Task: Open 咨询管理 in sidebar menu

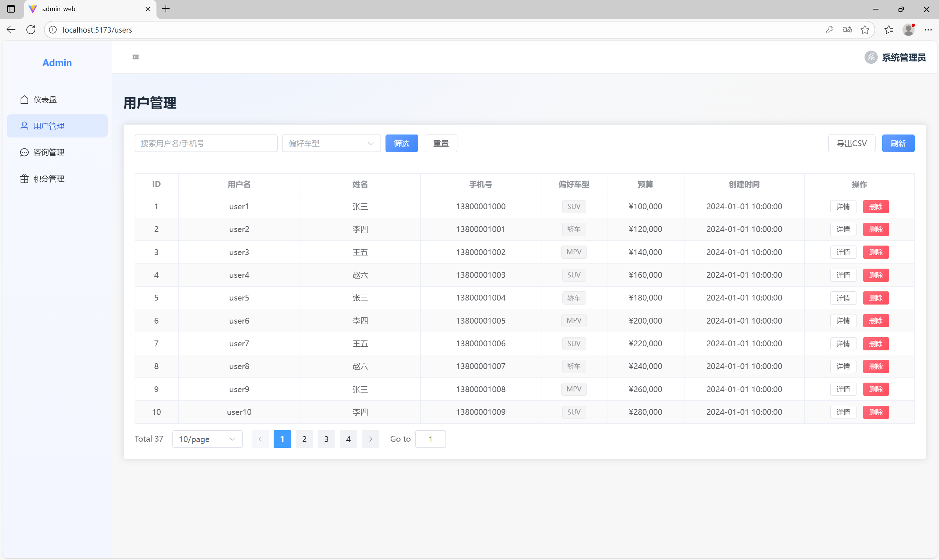Action: tap(49, 152)
